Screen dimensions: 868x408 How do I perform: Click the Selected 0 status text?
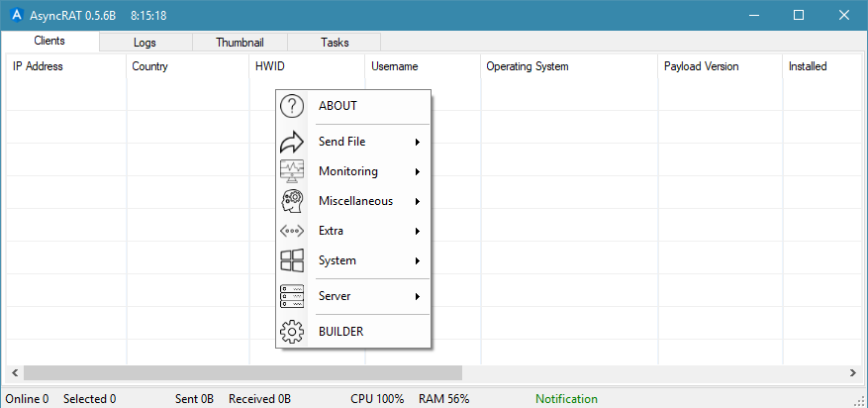coord(90,398)
